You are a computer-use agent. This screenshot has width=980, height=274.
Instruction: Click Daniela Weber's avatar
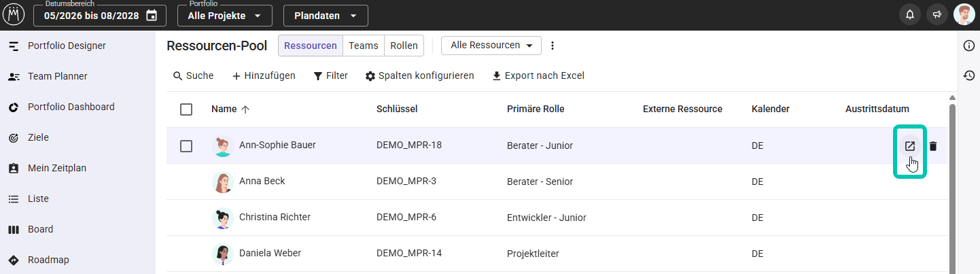point(222,254)
